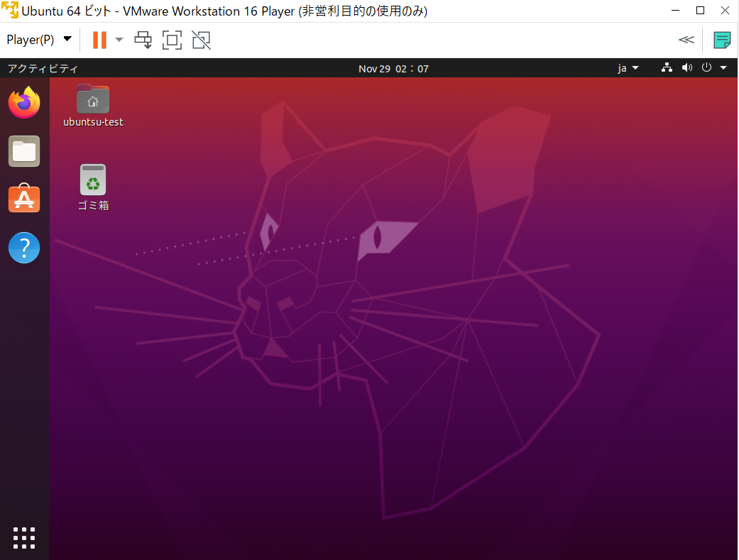
Task: Pause the virtual machine
Action: [x=99, y=40]
